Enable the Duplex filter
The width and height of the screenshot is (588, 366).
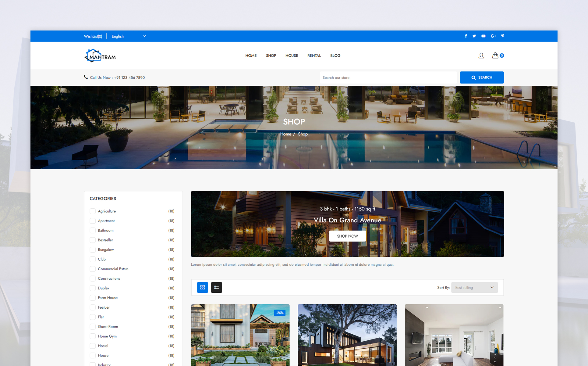[93, 288]
